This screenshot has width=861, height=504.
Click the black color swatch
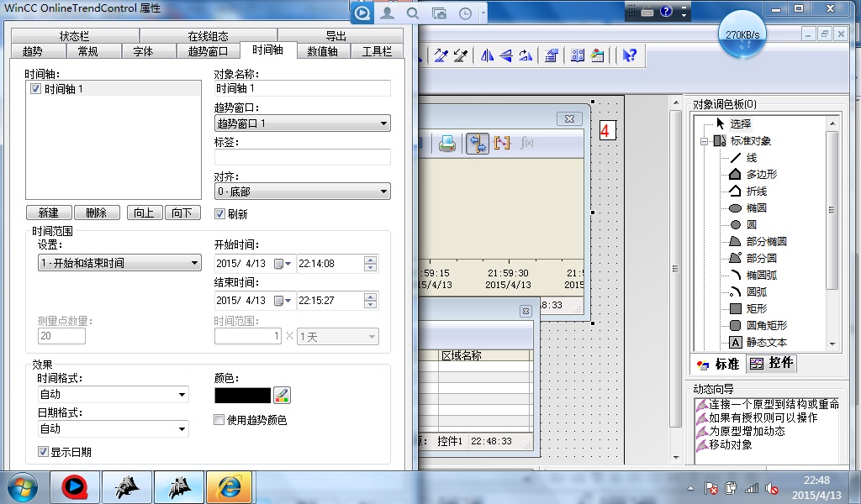tap(242, 396)
